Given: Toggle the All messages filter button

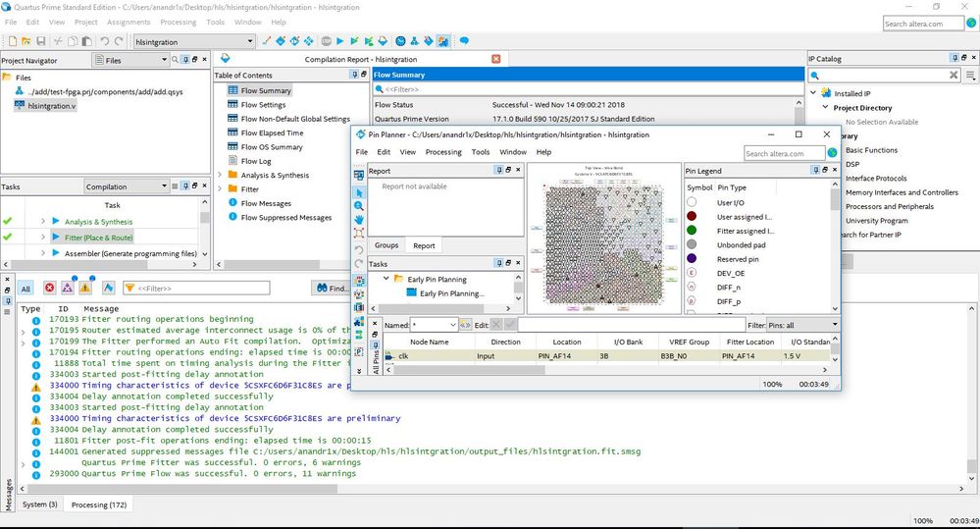Looking at the screenshot, I should (26, 288).
